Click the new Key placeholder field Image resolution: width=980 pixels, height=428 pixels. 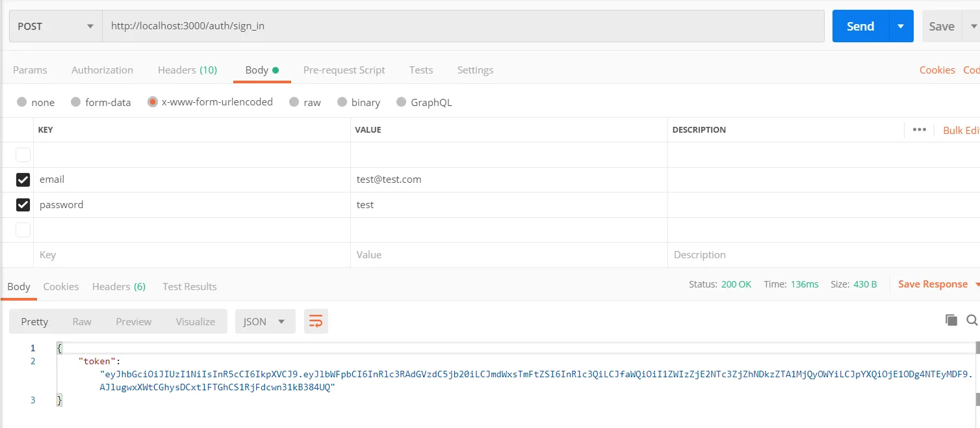point(192,255)
